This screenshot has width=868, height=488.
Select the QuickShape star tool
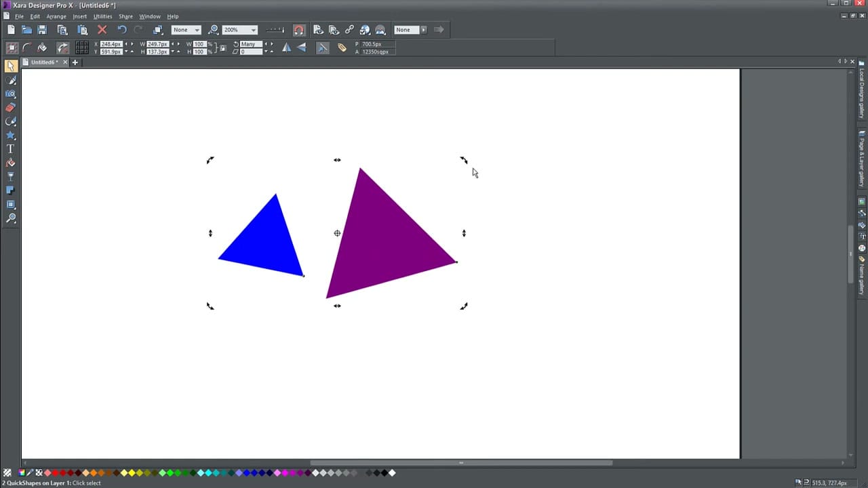(x=11, y=135)
